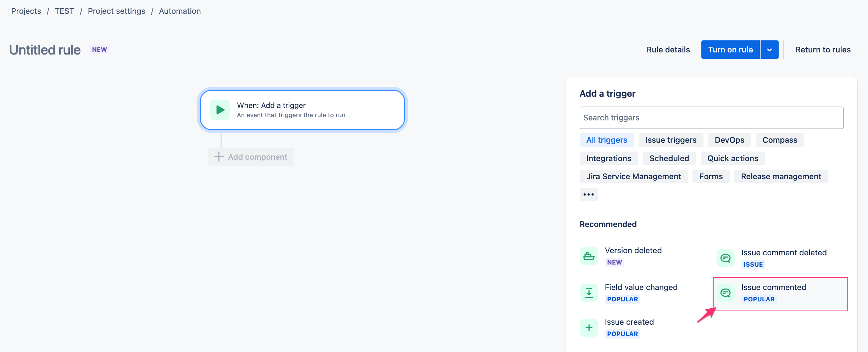Screen dimensions: 868x352
Task: Click the Issue comment deleted speech bubble icon
Action: click(x=725, y=258)
